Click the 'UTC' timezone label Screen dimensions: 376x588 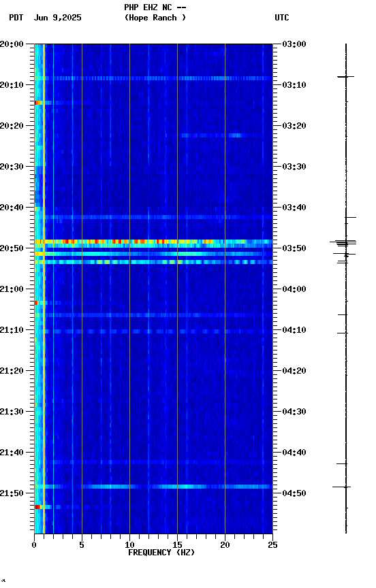282,18
